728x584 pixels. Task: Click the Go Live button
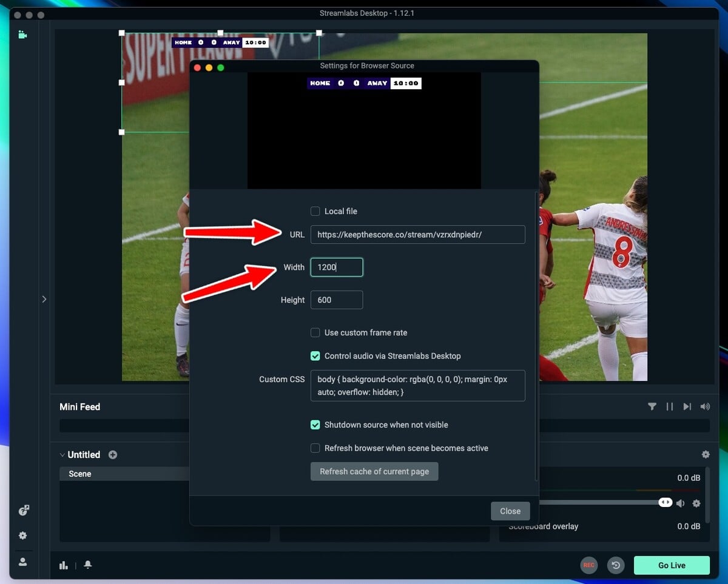pyautogui.click(x=672, y=565)
